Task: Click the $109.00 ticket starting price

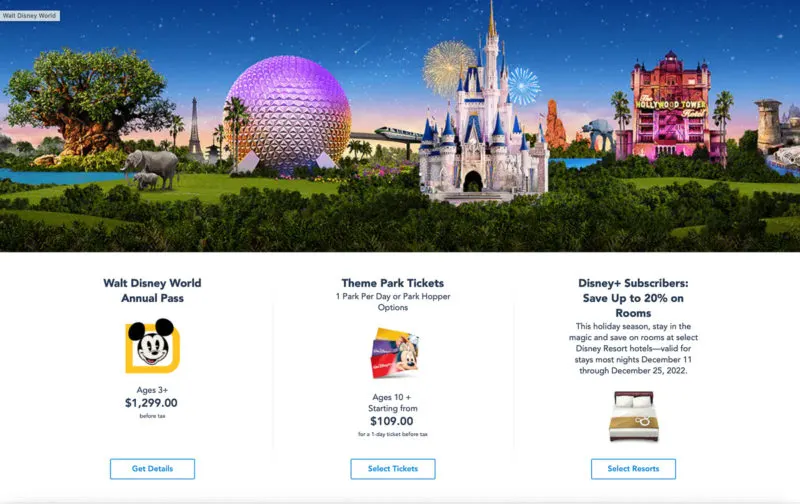Action: click(392, 421)
